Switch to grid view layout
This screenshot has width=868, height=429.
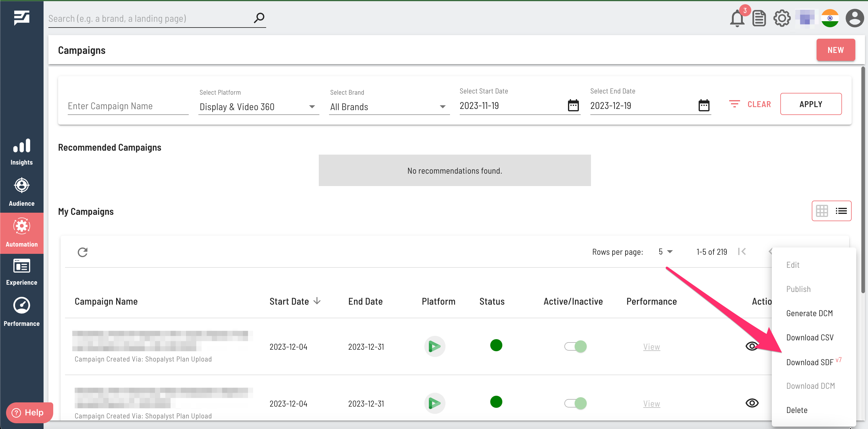(821, 211)
